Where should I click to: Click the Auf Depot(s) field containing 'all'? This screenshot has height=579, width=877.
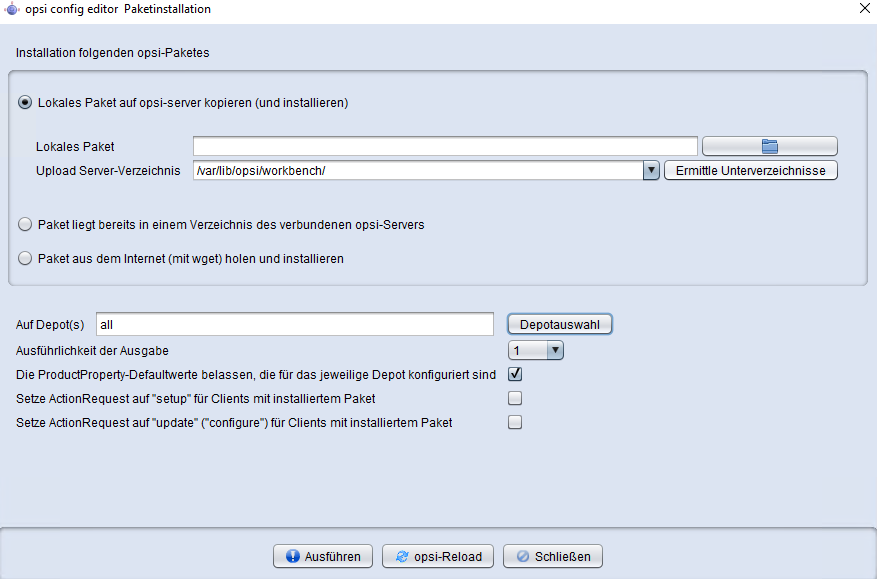(x=295, y=324)
